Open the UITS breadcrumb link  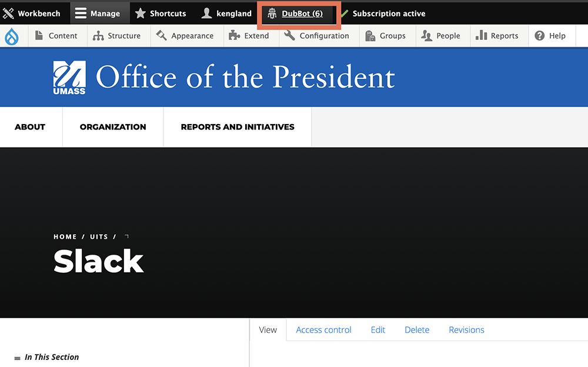[99, 236]
